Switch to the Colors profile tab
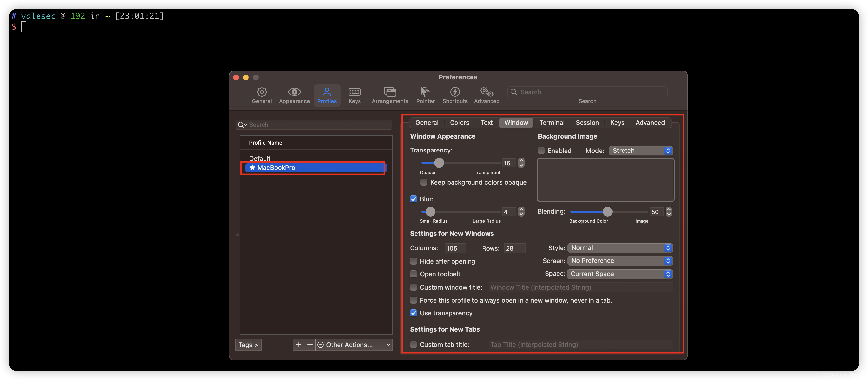Screen dimensions: 868x380 (459, 122)
